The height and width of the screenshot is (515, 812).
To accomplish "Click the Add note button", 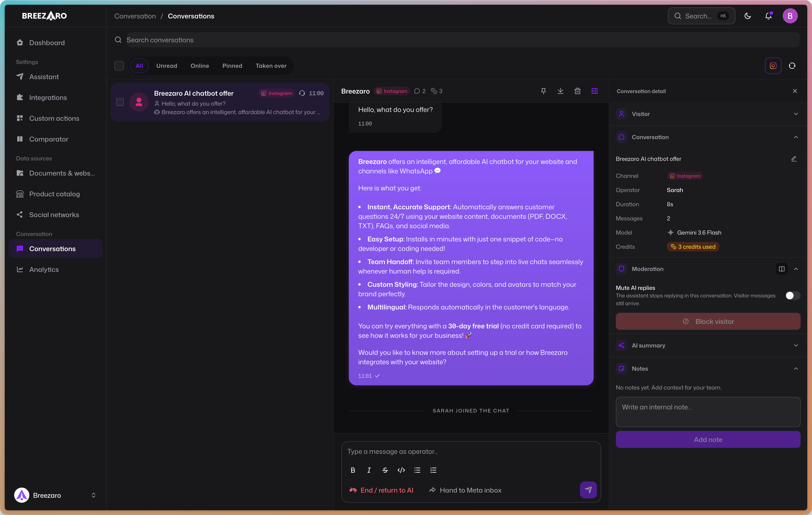I will tap(708, 439).
